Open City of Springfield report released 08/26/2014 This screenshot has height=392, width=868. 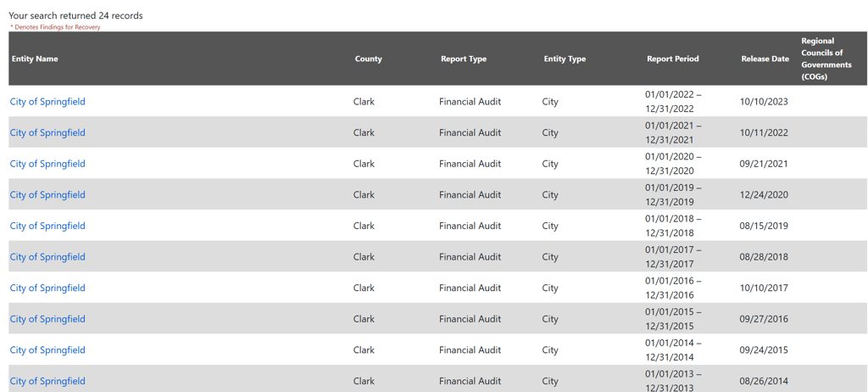click(47, 381)
